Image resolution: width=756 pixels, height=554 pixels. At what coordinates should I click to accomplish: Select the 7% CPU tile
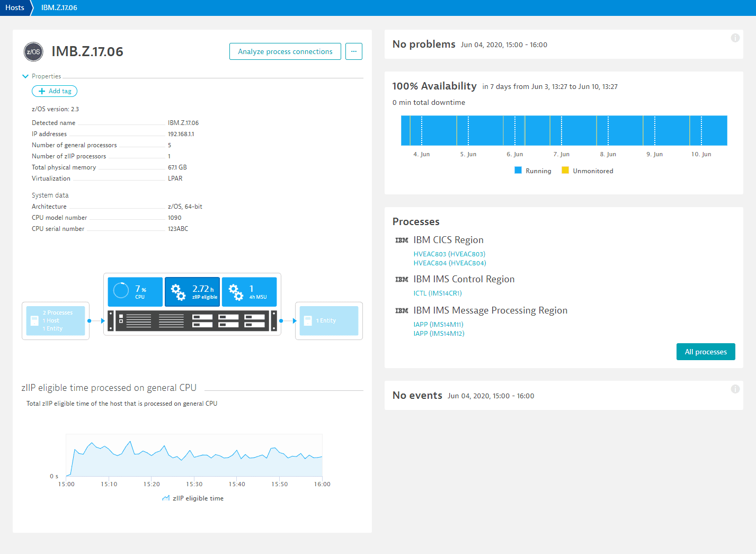click(x=135, y=292)
